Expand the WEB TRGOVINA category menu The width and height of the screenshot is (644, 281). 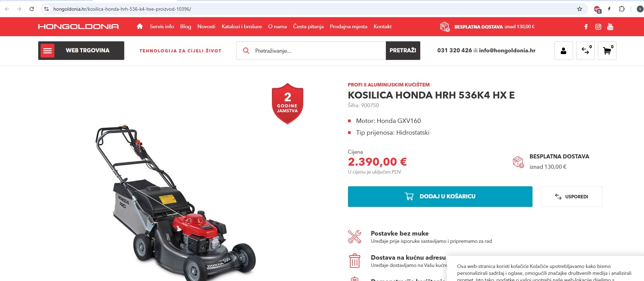(x=81, y=51)
